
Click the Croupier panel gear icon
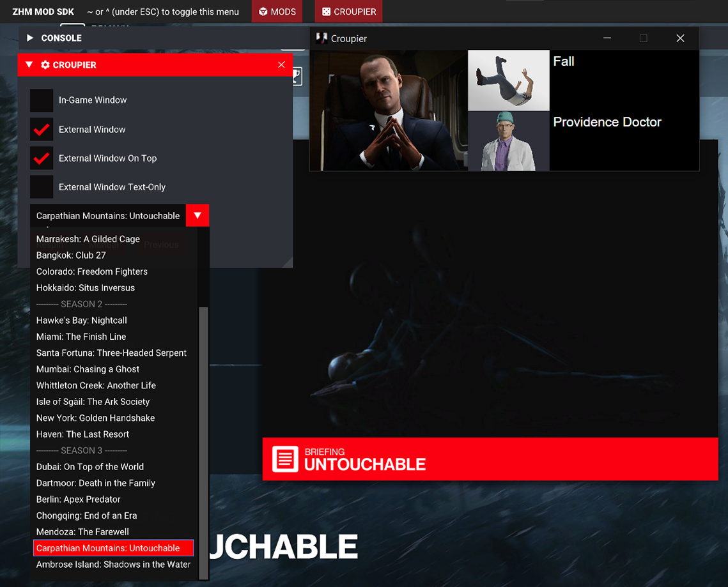pyautogui.click(x=45, y=65)
